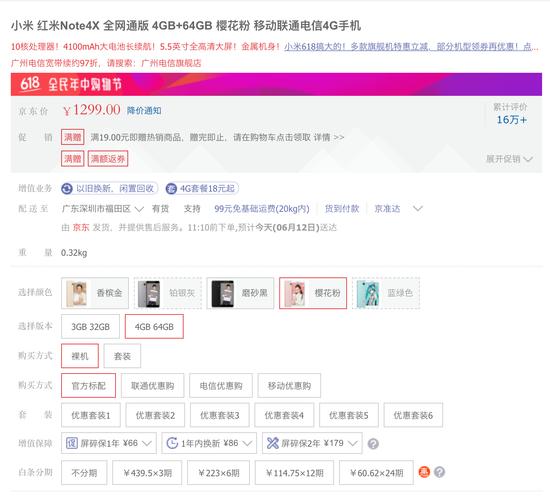The image size is (550, 500).
Task: Open the 屏碎保1年 ¥66 dropdown
Action: tap(109, 443)
